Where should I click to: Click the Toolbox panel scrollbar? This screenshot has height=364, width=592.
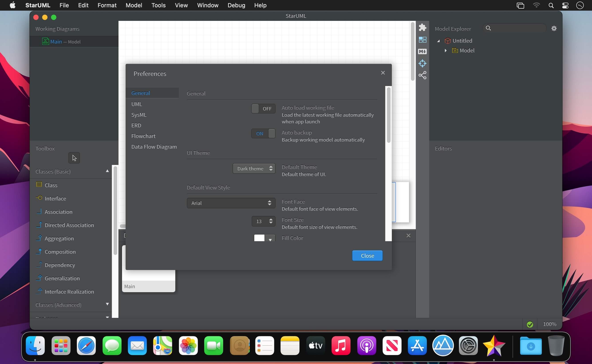(x=115, y=210)
